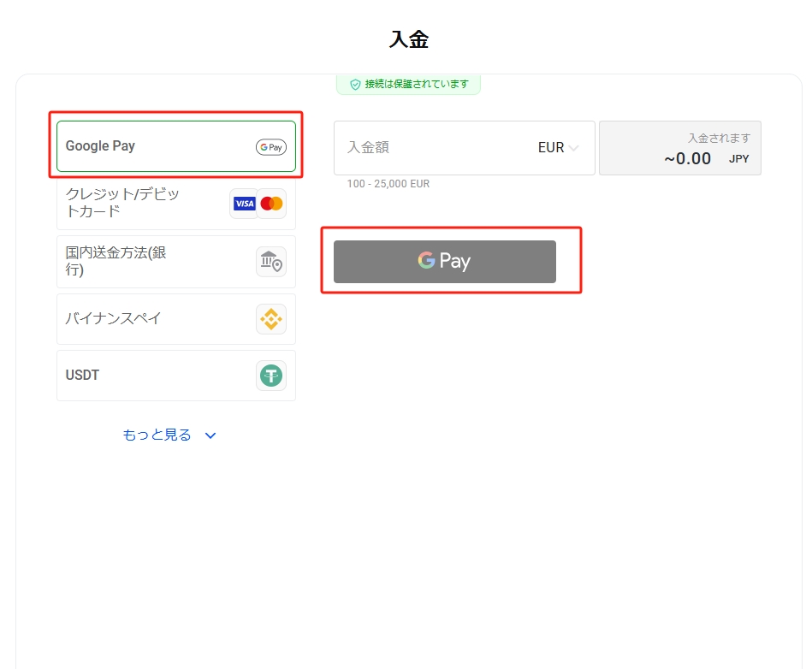This screenshot has height=669, width=812.
Task: Click the green shield security icon
Action: coord(355,84)
